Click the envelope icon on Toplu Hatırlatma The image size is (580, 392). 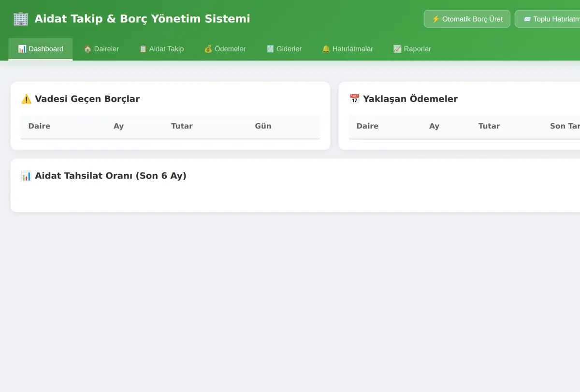point(527,19)
